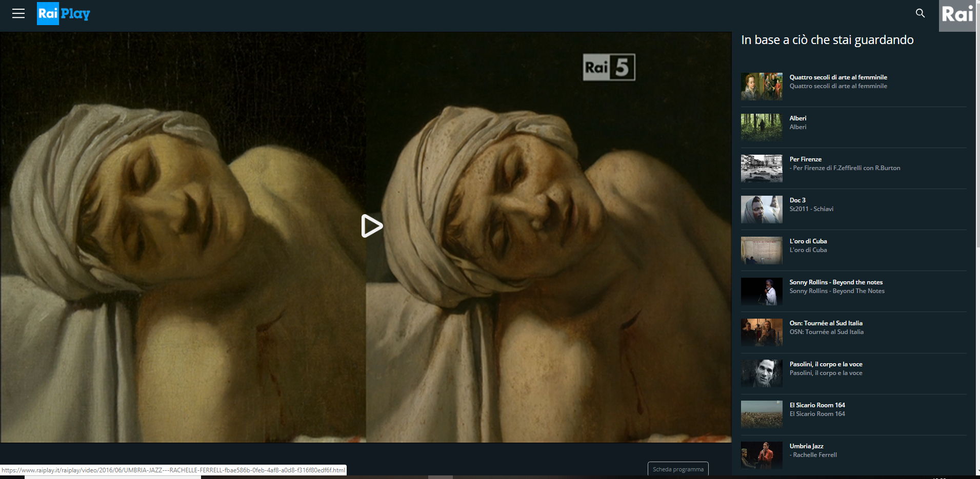The height and width of the screenshot is (479, 980).
Task: Play the video with center play button
Action: (371, 226)
